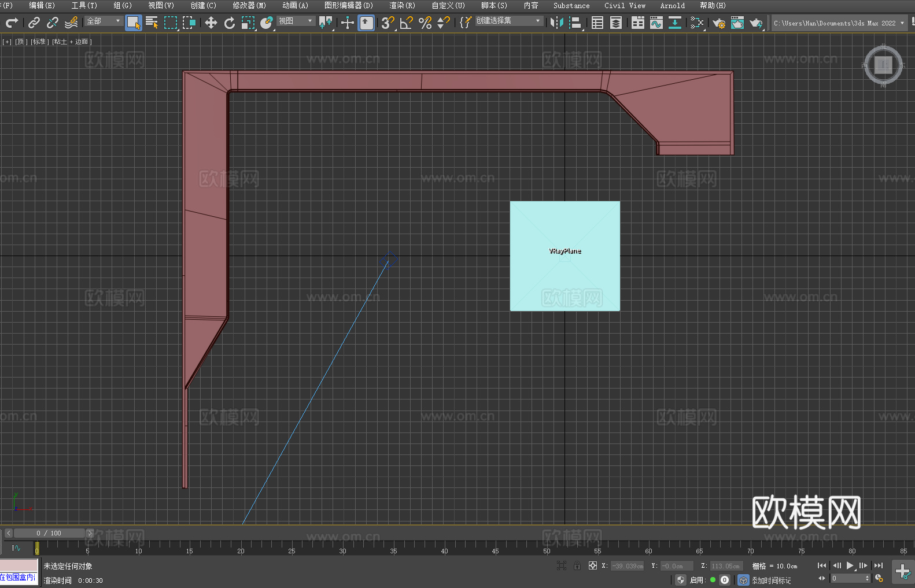Image resolution: width=915 pixels, height=588 pixels.
Task: Toggle the Selection Lock padlock icon
Action: [x=577, y=565]
